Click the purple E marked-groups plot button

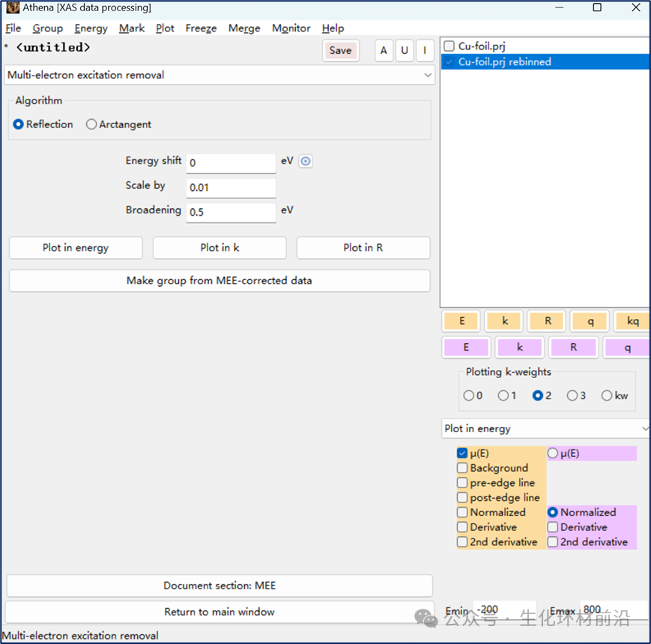pos(466,347)
